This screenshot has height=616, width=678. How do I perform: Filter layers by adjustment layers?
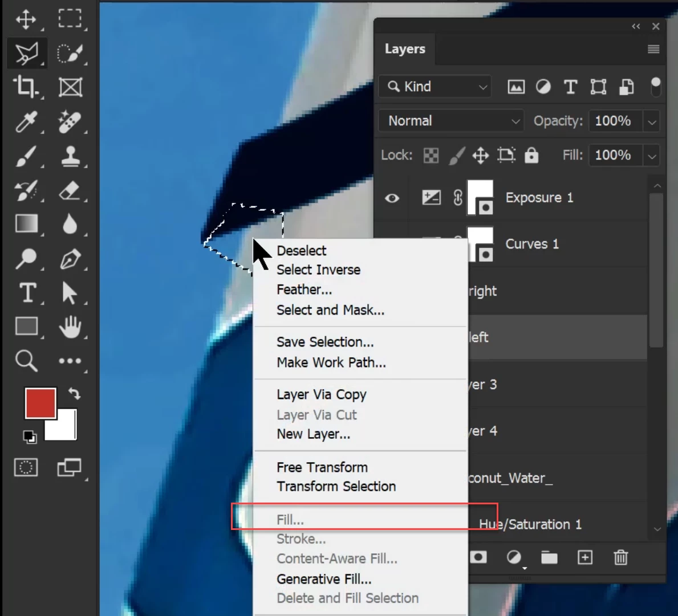tap(543, 87)
